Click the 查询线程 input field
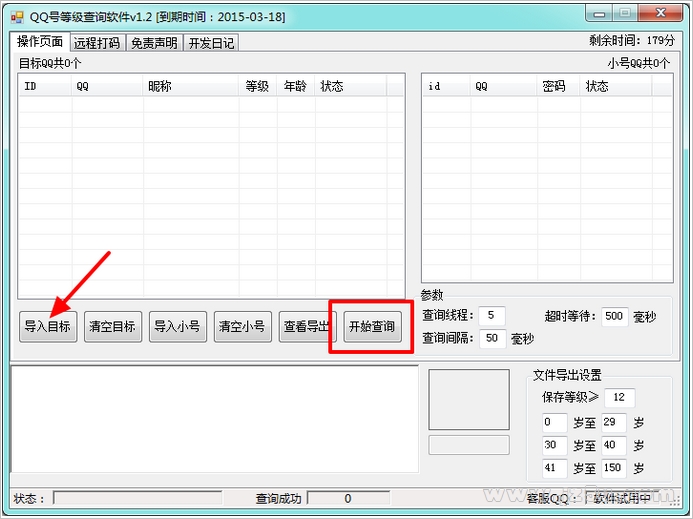 491,315
